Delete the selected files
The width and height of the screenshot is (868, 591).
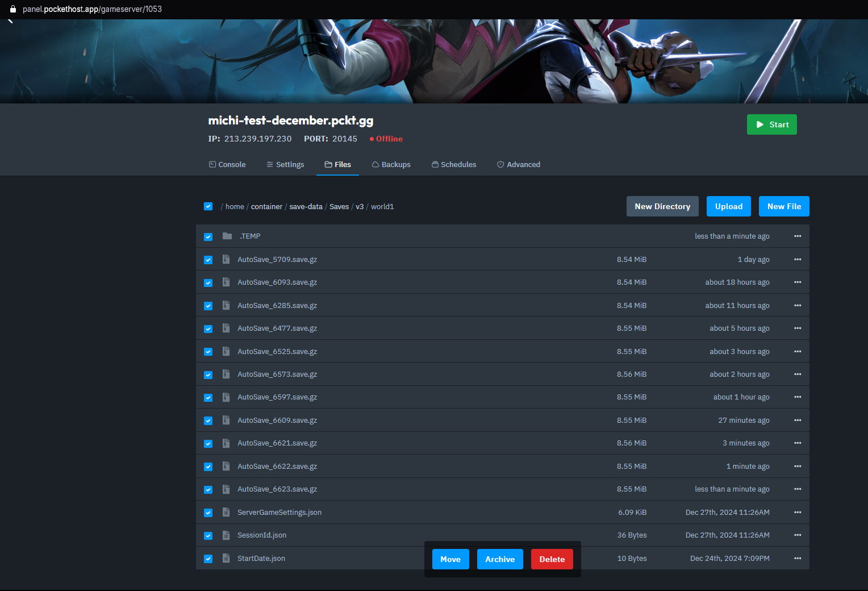tap(552, 559)
